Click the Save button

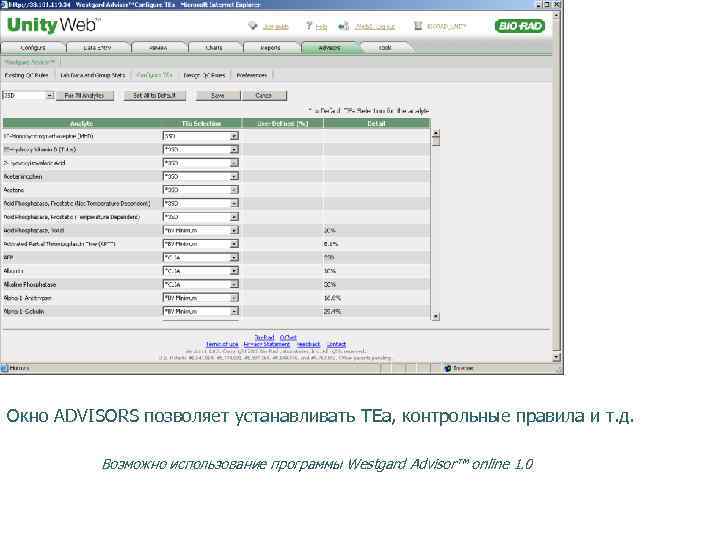[218, 96]
